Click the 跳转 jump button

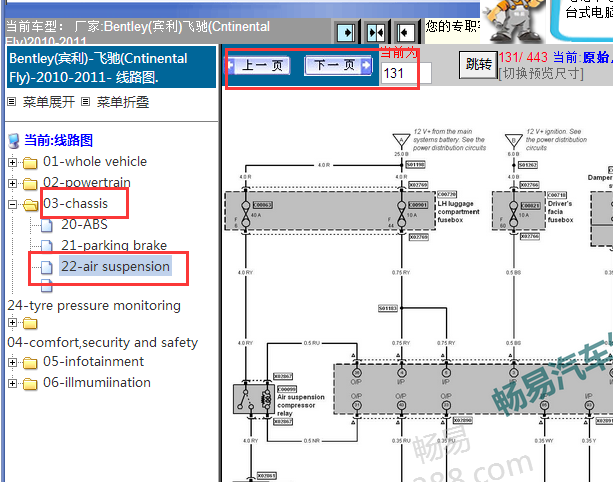pyautogui.click(x=479, y=65)
